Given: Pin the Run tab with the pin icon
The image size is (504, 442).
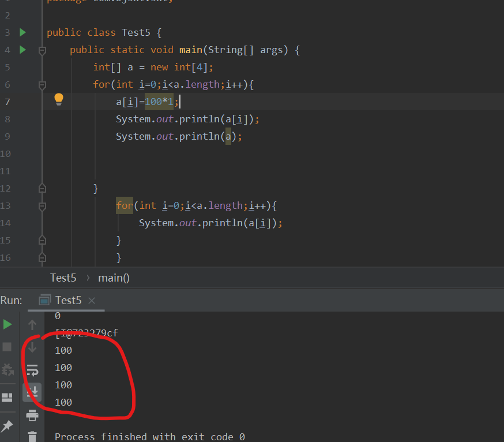Looking at the screenshot, I should (7, 426).
